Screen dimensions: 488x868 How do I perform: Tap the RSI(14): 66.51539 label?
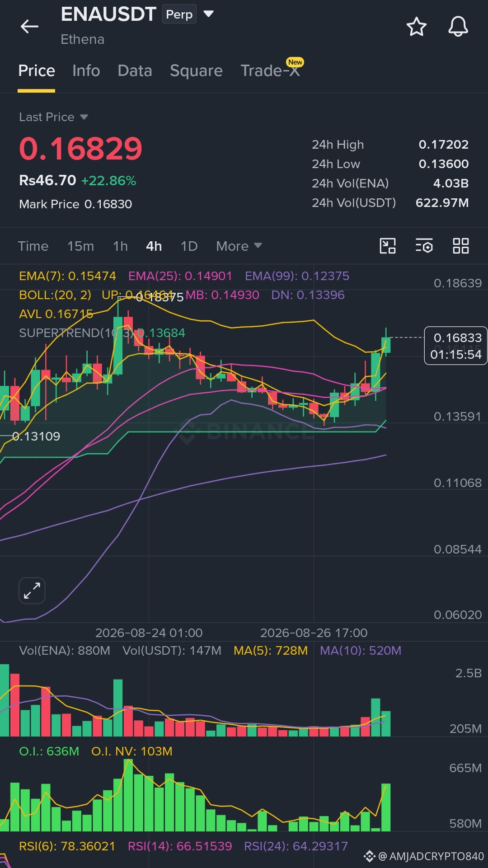(180, 846)
